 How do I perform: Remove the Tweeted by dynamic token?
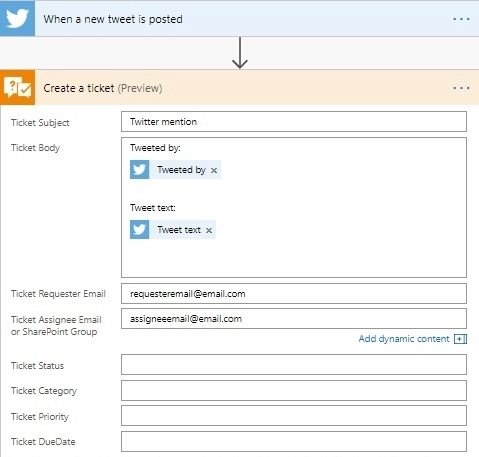[214, 170]
